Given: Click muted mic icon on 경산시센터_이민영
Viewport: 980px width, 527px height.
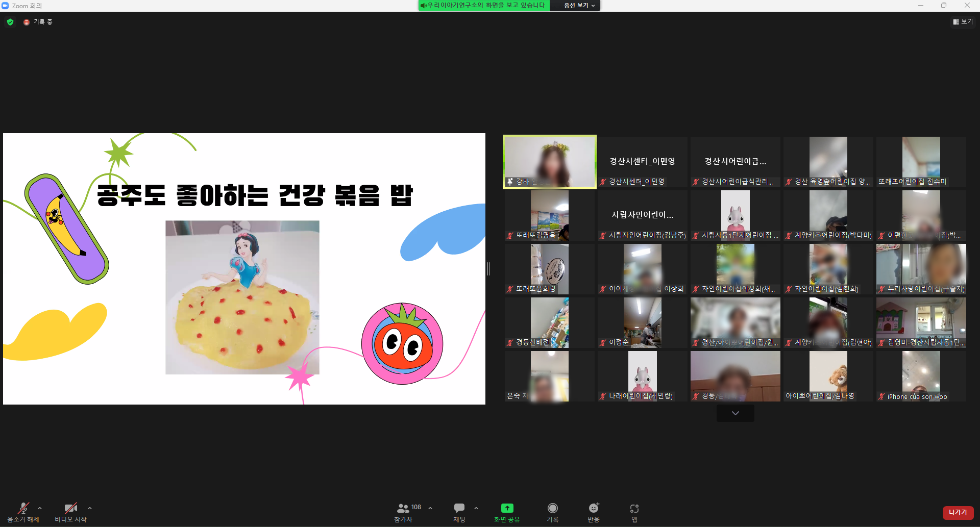Looking at the screenshot, I should pos(603,182).
